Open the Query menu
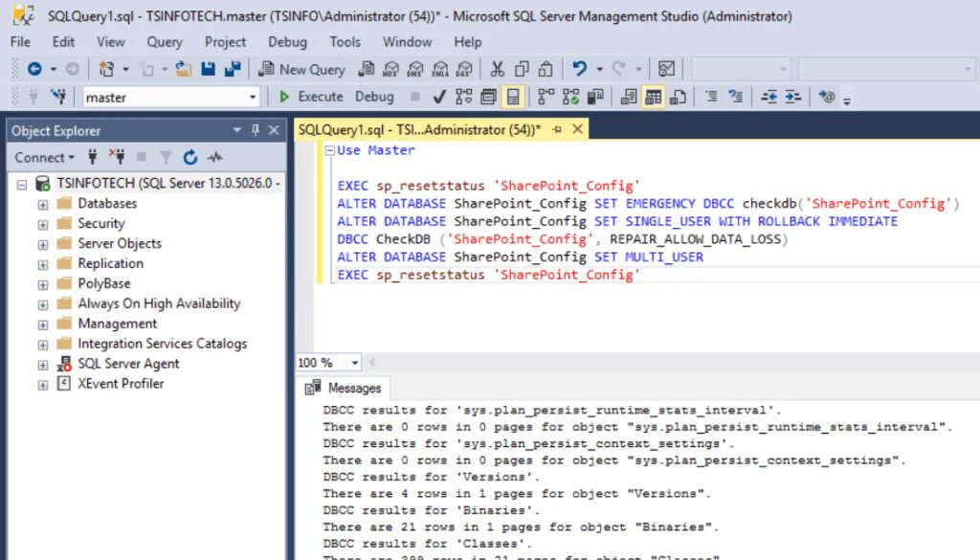Viewport: 980px width, 560px height. tap(165, 42)
